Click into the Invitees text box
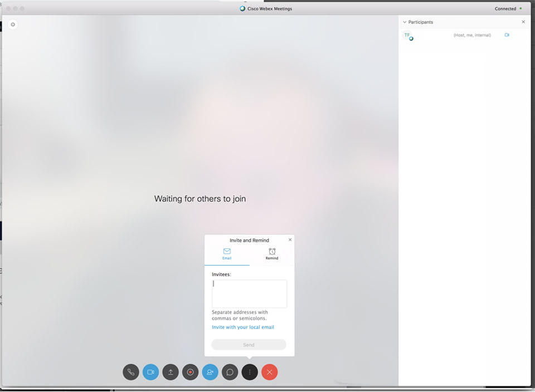 [x=249, y=293]
